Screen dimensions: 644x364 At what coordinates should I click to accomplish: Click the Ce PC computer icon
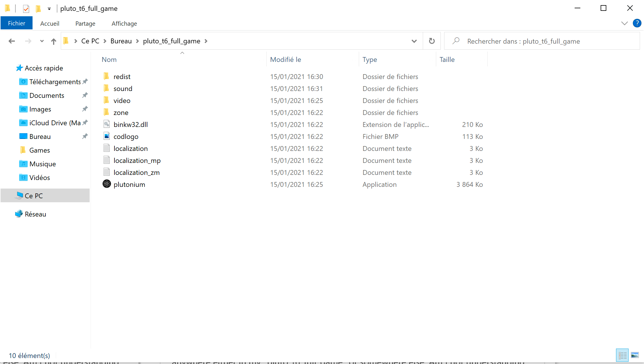19,195
